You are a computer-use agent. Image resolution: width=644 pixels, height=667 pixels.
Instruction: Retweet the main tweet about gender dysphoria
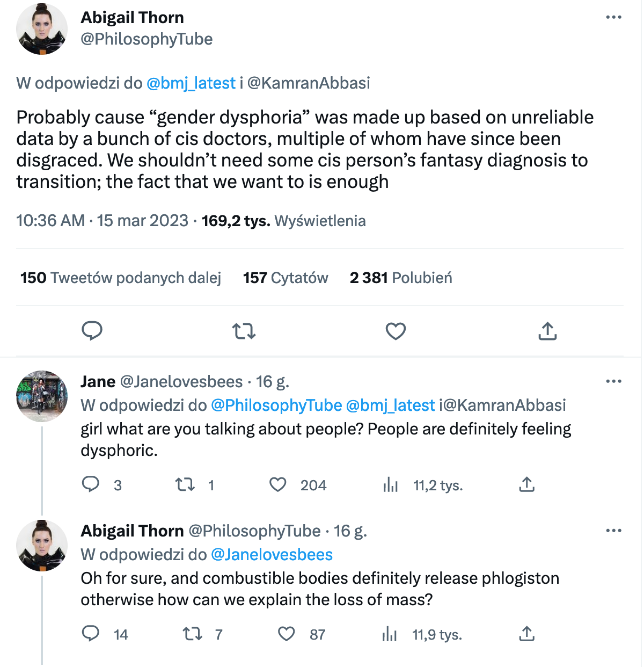244,331
